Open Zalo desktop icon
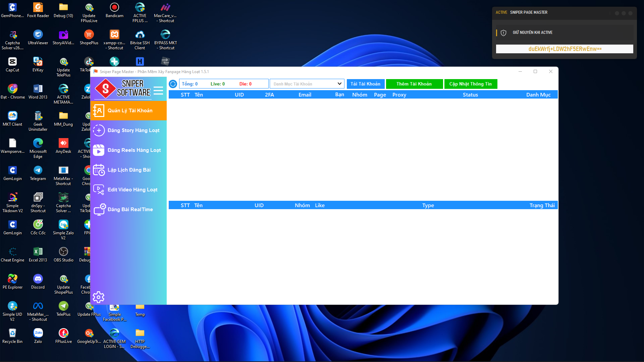 [38, 337]
